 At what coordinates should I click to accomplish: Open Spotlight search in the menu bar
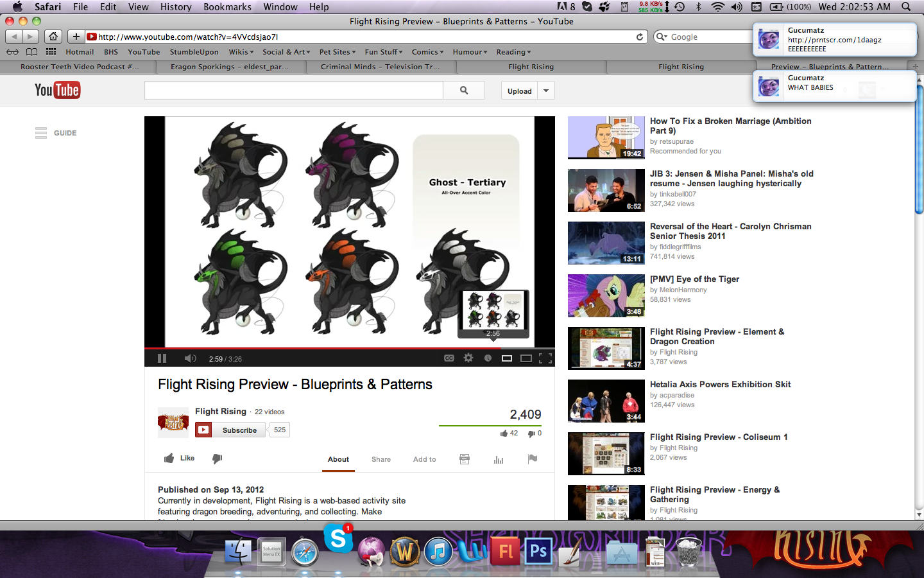click(x=906, y=6)
